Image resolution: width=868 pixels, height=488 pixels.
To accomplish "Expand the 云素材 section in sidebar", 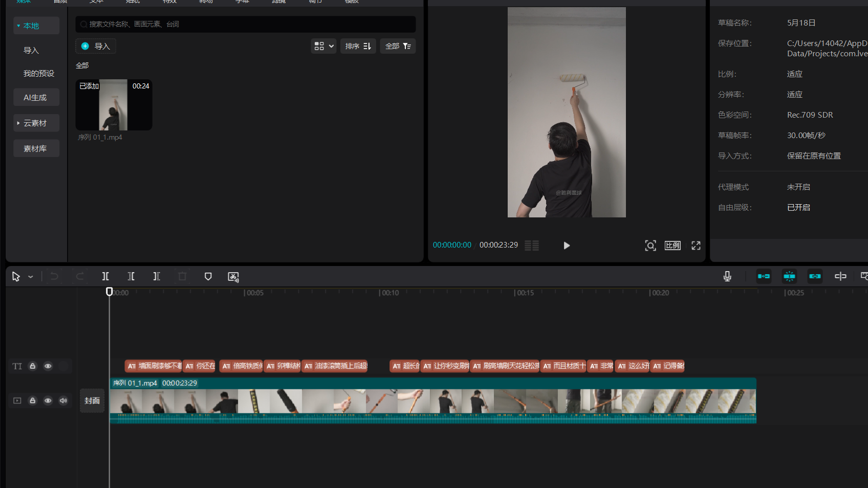I will [36, 123].
